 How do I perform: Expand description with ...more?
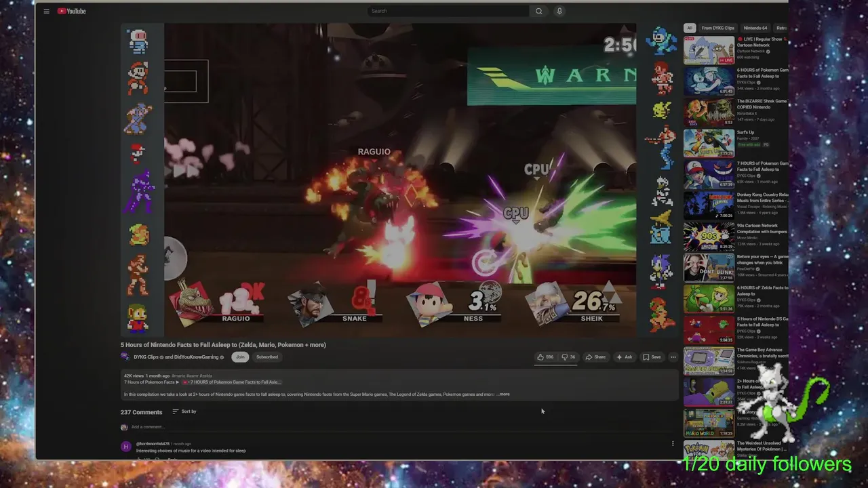click(x=503, y=394)
